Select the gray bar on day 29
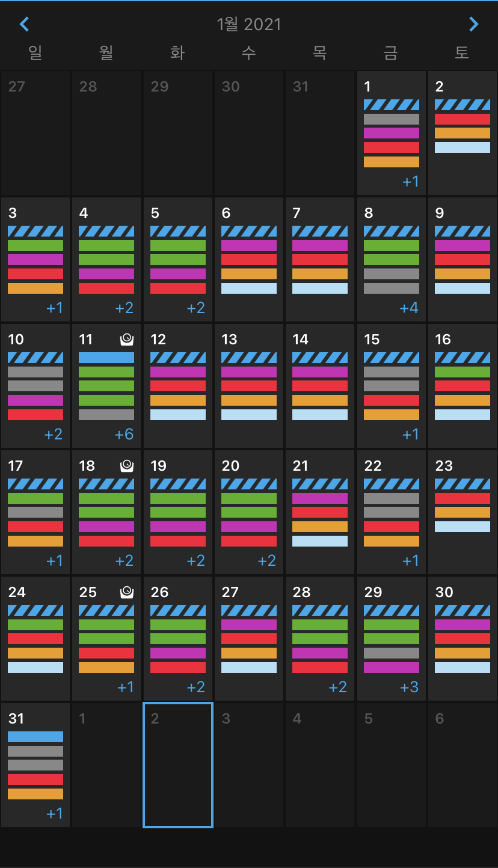Viewport: 498px width, 868px height. point(392,653)
